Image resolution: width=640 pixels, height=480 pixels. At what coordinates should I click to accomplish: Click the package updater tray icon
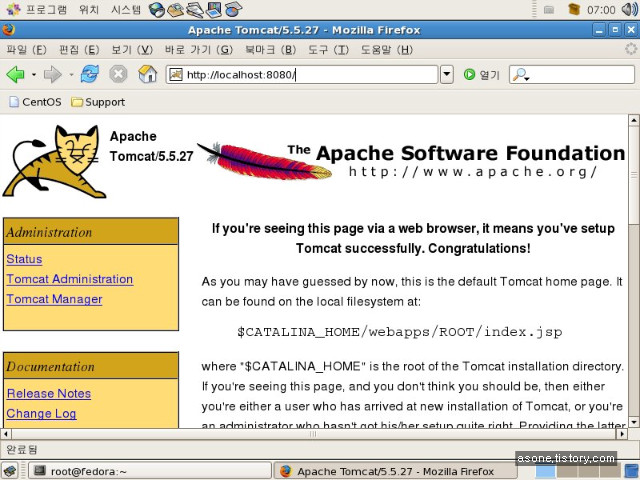pos(574,9)
